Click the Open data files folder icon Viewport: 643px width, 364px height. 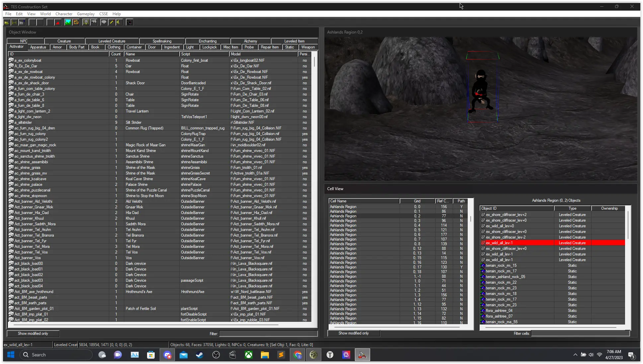coord(7,22)
